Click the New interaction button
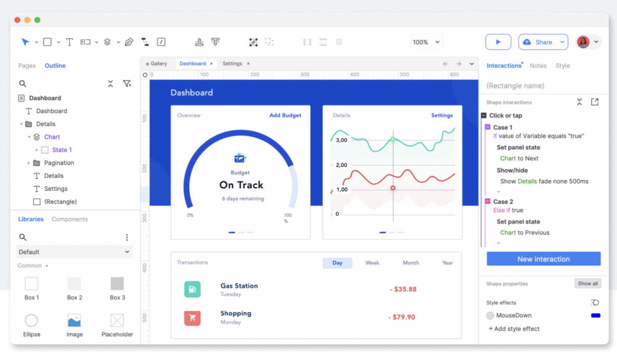The width and height of the screenshot is (617, 364). tap(543, 259)
